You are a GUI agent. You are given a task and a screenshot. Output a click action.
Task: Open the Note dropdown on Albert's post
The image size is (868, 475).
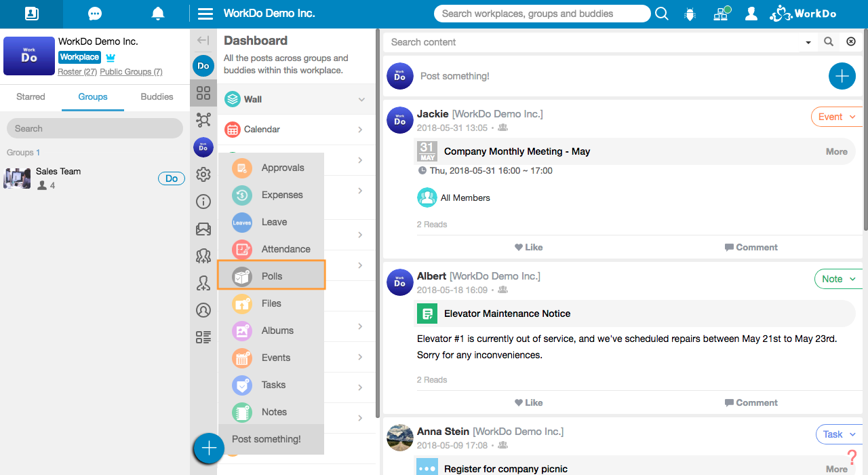838,279
